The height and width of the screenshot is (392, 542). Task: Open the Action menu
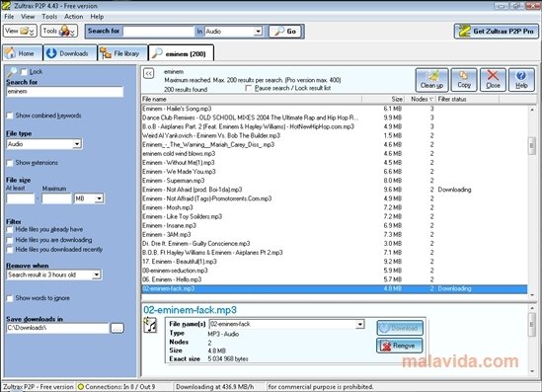(x=74, y=16)
